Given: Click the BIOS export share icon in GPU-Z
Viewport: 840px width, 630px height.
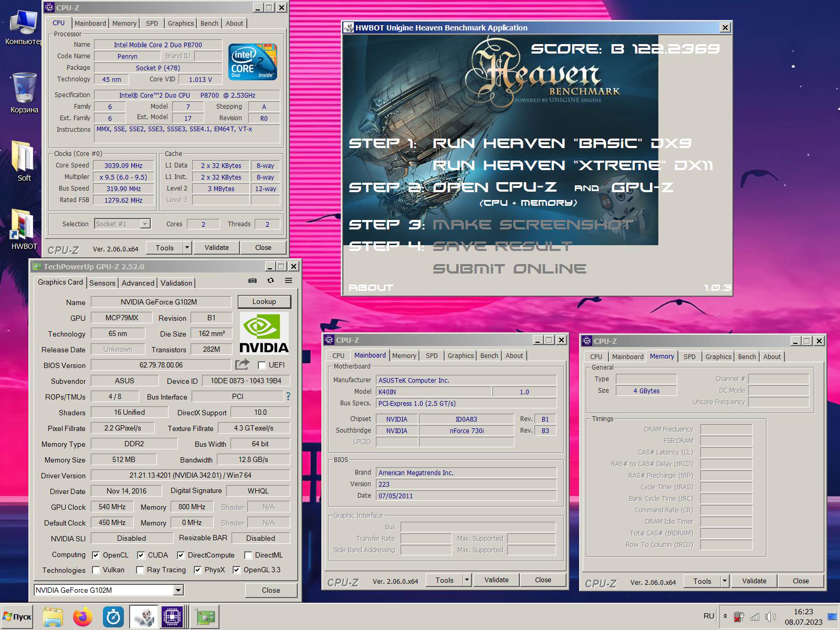Looking at the screenshot, I should pyautogui.click(x=243, y=364).
